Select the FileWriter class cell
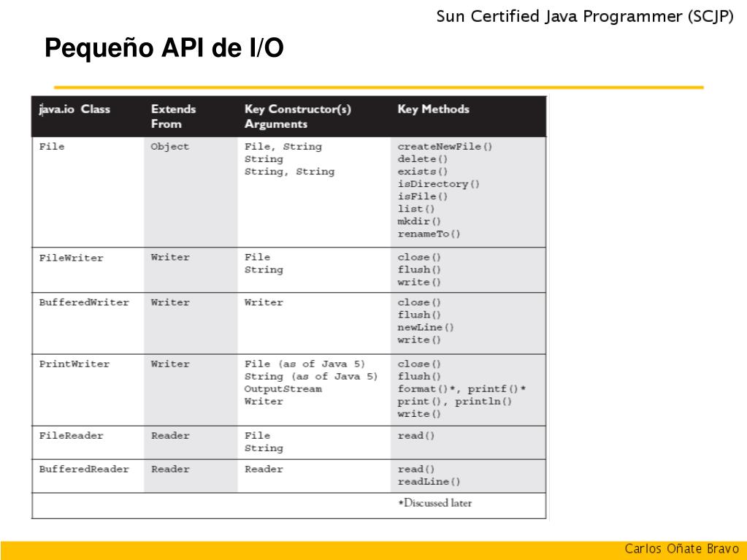This screenshot has height=560, width=747. (x=71, y=258)
